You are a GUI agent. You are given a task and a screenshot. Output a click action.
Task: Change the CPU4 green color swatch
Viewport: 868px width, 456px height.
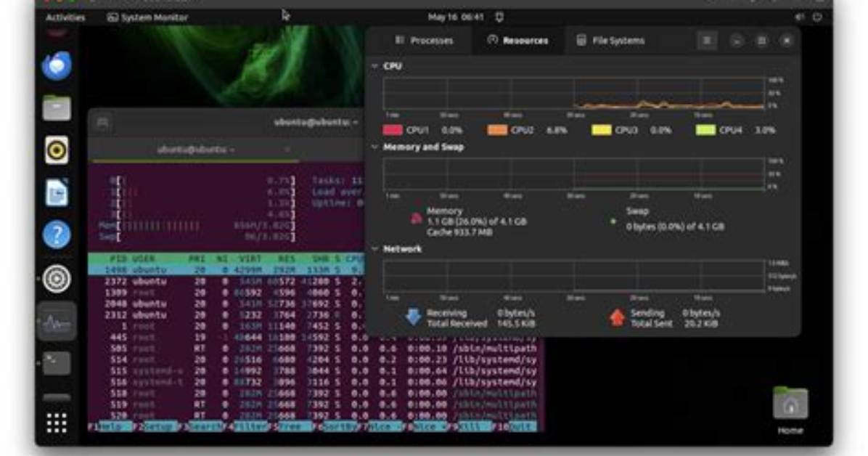[x=705, y=130]
